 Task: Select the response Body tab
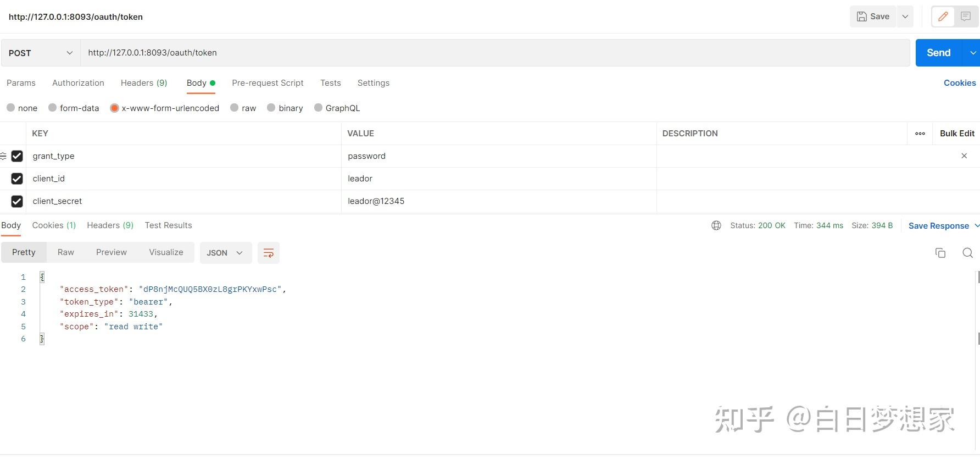[11, 225]
